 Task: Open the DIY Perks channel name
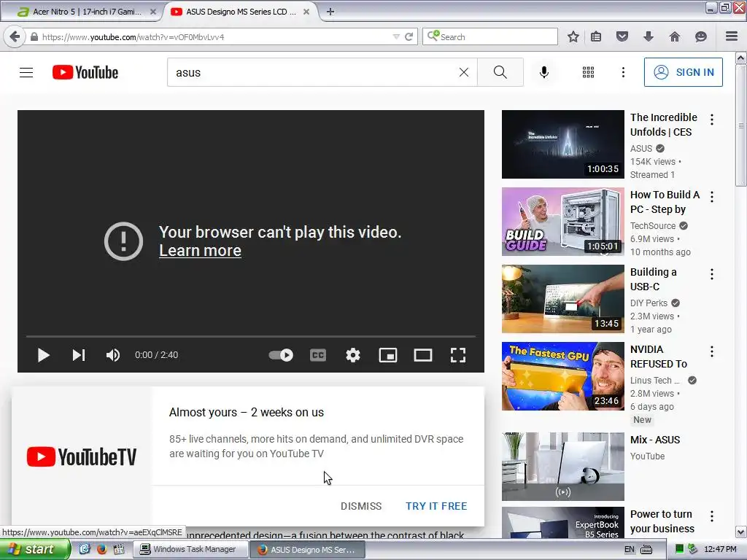click(x=649, y=303)
